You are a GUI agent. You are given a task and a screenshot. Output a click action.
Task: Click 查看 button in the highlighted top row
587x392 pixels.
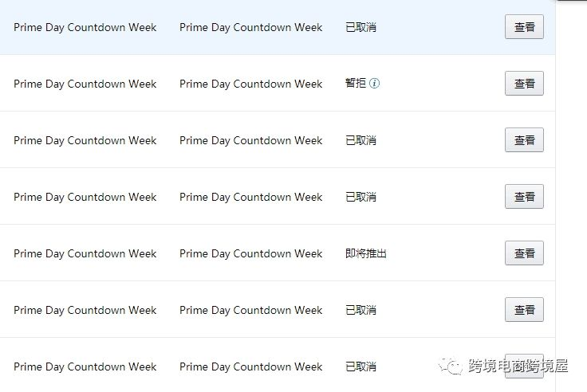524,27
